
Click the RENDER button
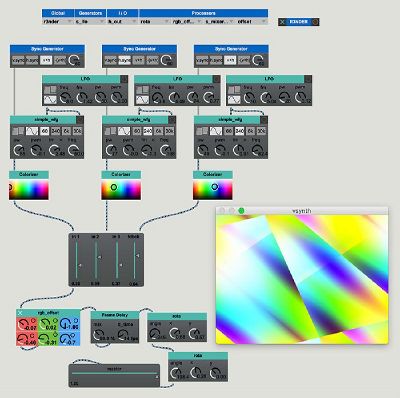(299, 22)
